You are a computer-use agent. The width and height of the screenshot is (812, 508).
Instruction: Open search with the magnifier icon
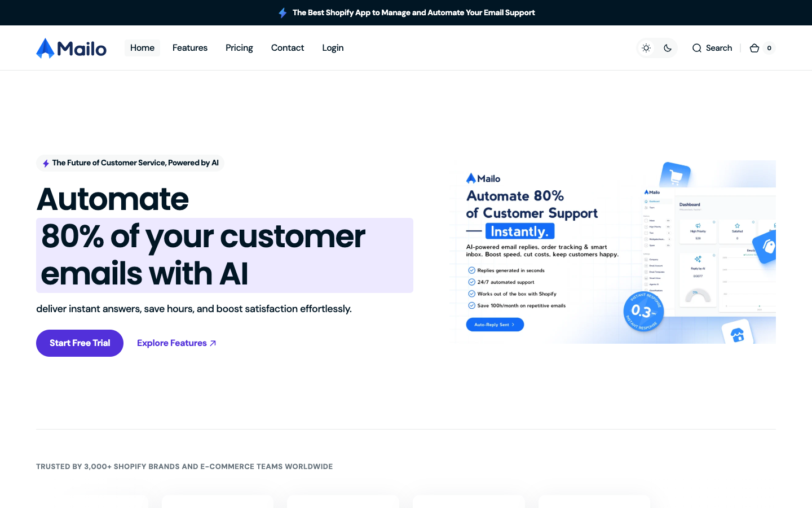pyautogui.click(x=697, y=48)
